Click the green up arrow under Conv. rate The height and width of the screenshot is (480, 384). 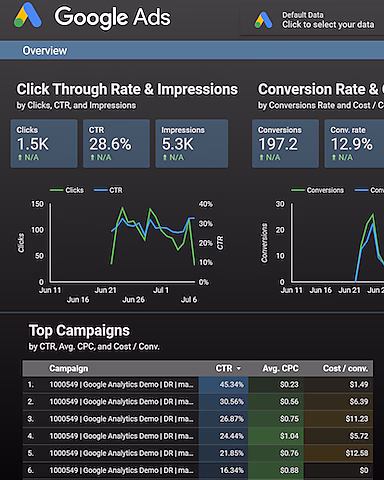tap(334, 157)
